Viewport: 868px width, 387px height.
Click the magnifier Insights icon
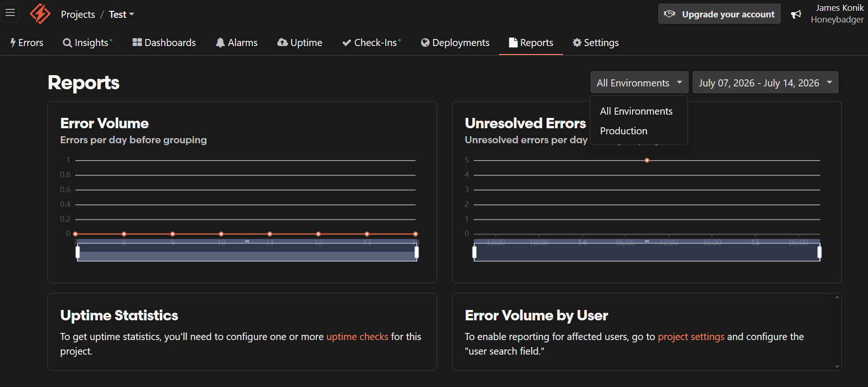tap(67, 43)
